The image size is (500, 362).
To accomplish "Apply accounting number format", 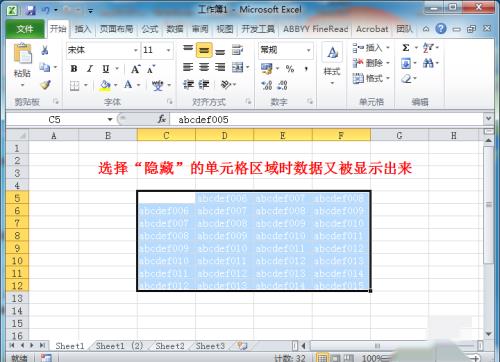I will click(267, 69).
